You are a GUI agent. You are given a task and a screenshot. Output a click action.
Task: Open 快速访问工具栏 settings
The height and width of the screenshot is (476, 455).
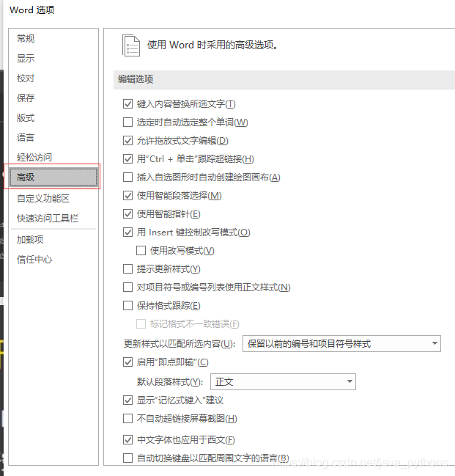tap(48, 218)
